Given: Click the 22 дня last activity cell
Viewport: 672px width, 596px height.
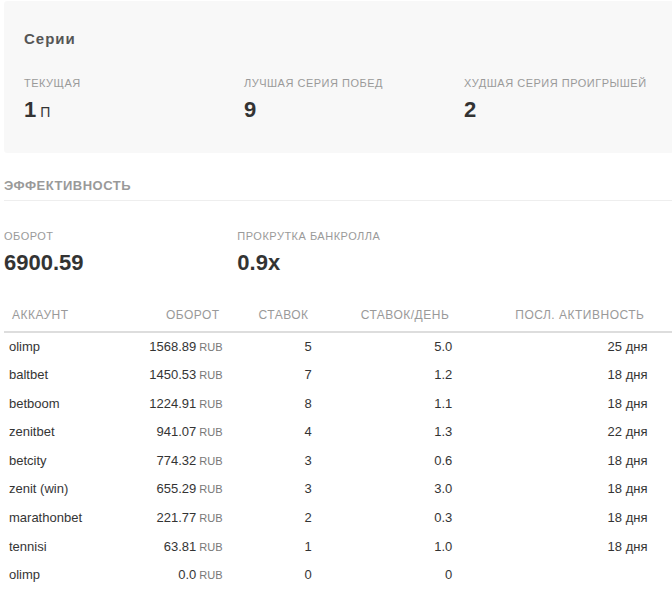Looking at the screenshot, I should tap(627, 432).
